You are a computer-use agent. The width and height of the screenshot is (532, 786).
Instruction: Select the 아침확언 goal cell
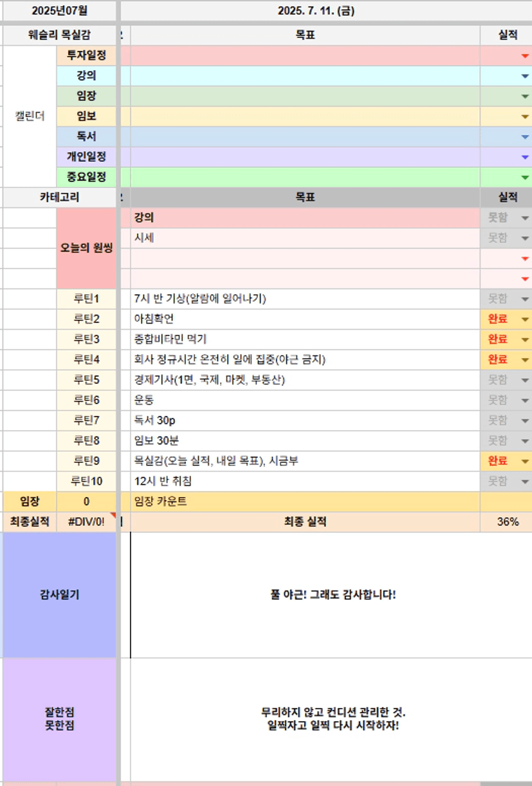(x=305, y=319)
